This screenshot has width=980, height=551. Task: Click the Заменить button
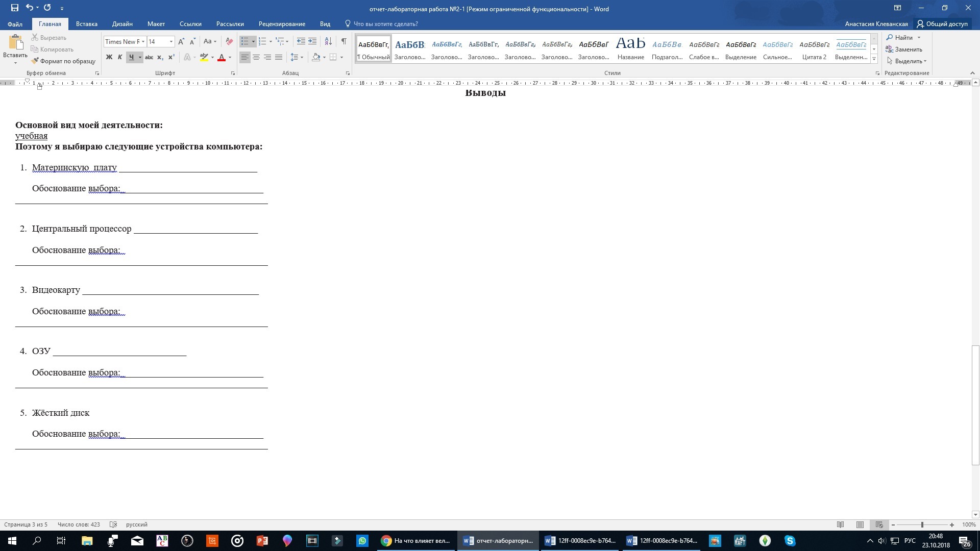(904, 49)
